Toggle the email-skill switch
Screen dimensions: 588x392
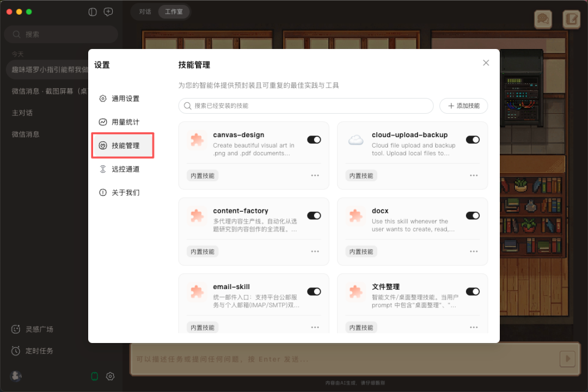coord(314,291)
